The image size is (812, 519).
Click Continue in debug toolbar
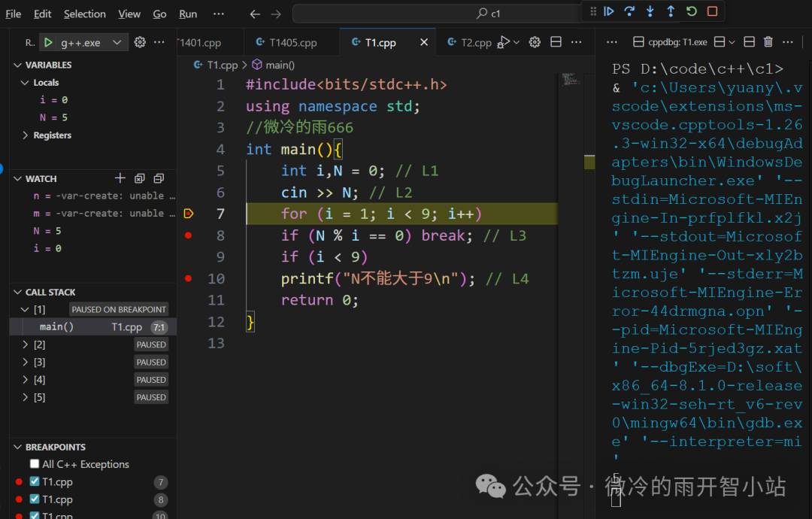coord(609,11)
